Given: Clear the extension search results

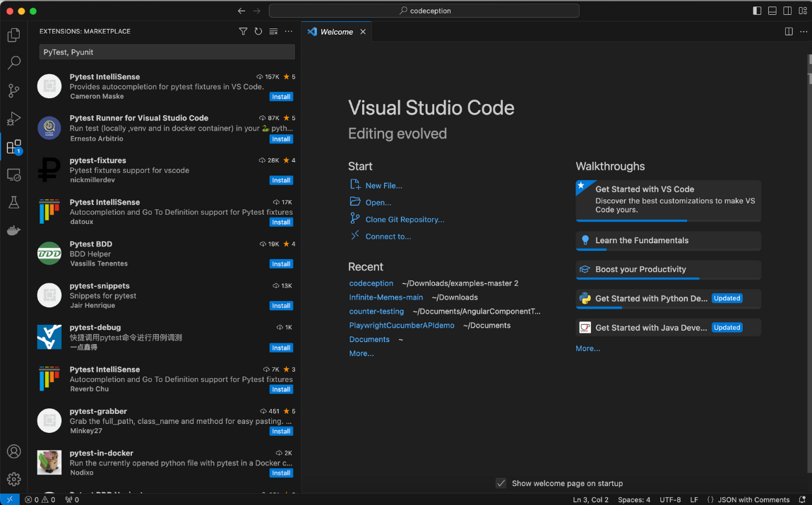Looking at the screenshot, I should coord(273,31).
